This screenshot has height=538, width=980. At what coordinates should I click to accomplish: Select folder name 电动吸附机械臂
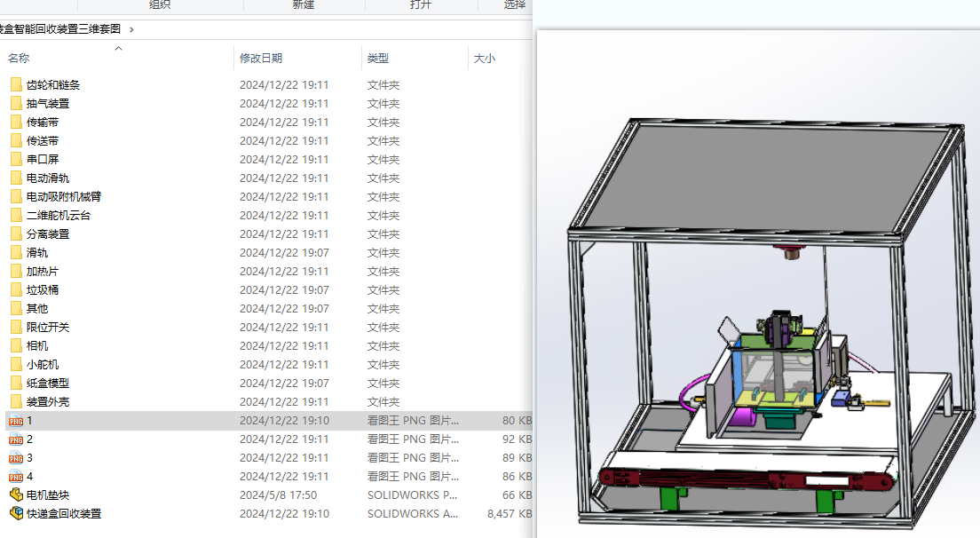point(64,197)
